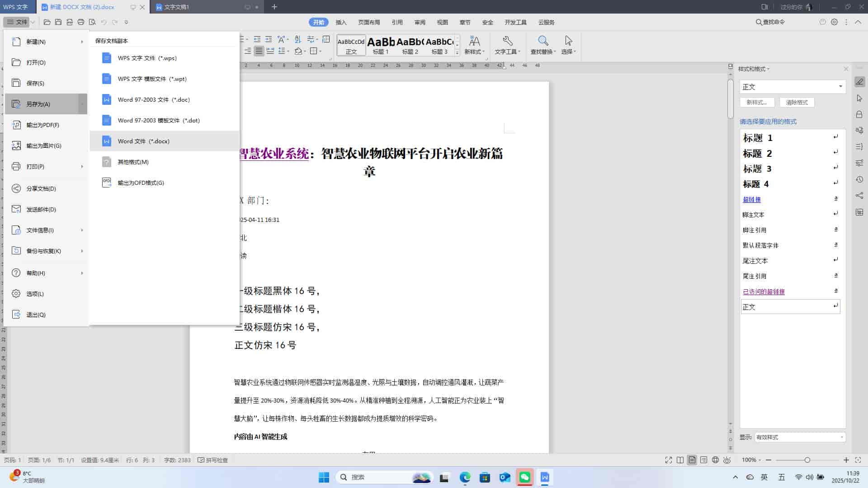Click 输出为PDF(F) in file menu

click(46, 125)
